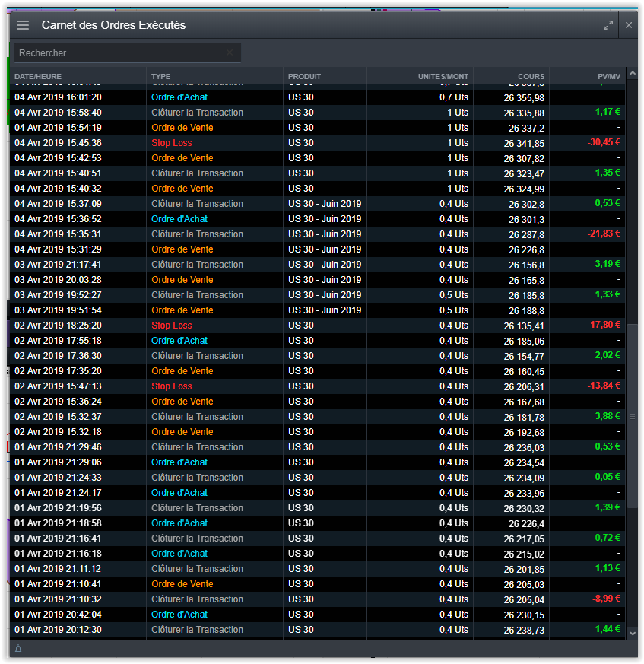Screen dimensions: 644x664
Task: Click Ordre d'Achat at 01 Avr 21:16:18
Action: click(x=179, y=554)
